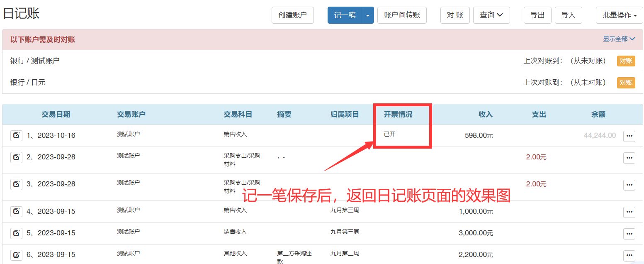This screenshot has height=264, width=644.
Task: Expand 显示全部 account list
Action: click(619, 39)
